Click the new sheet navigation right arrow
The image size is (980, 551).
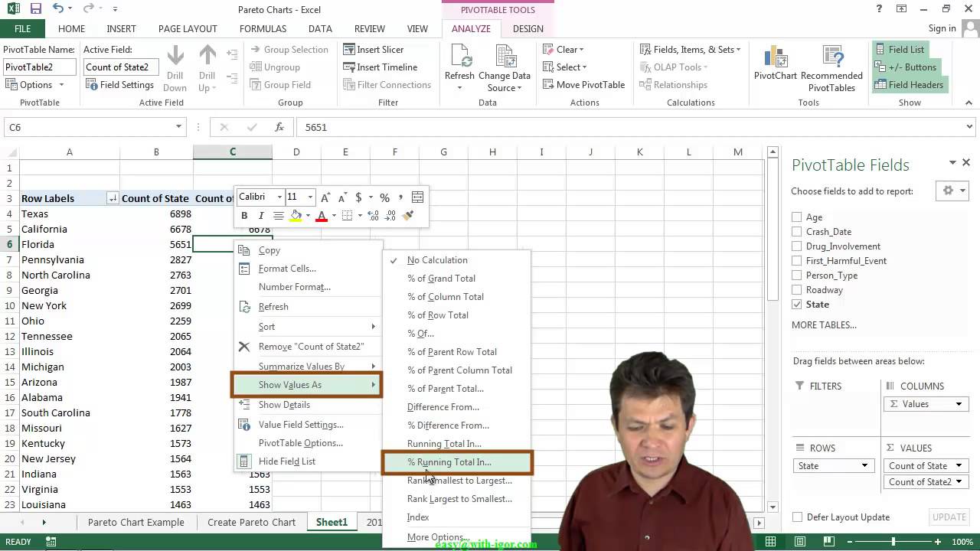pos(44,522)
